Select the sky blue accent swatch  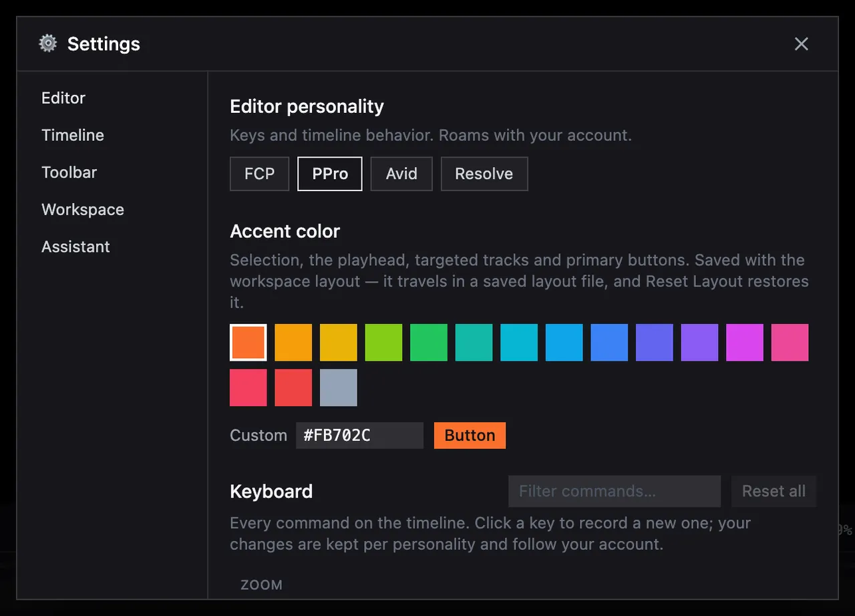564,343
